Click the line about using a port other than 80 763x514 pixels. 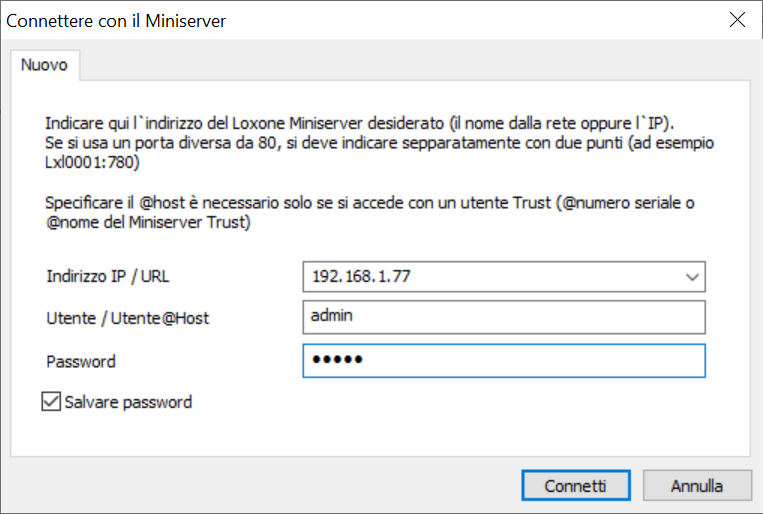point(379,142)
